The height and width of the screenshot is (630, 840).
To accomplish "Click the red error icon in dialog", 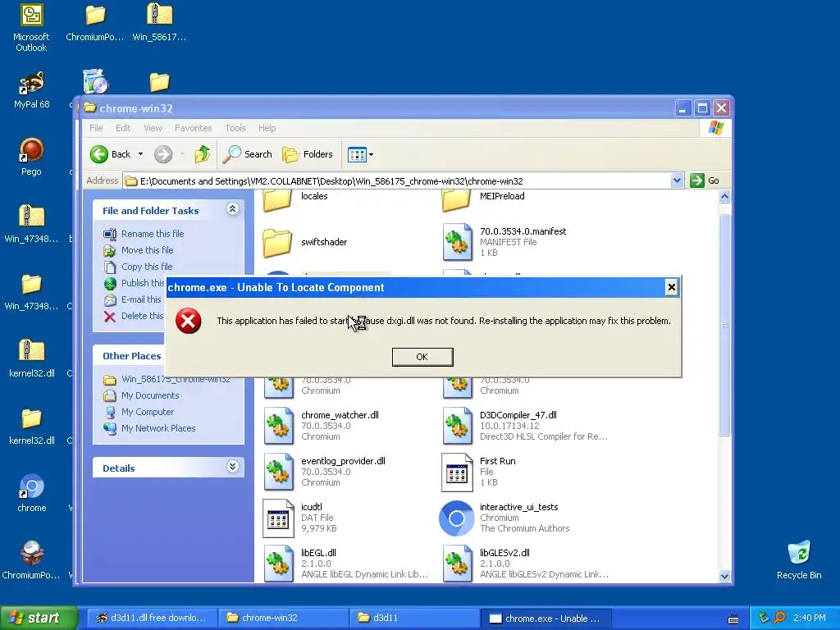I will coord(188,321).
